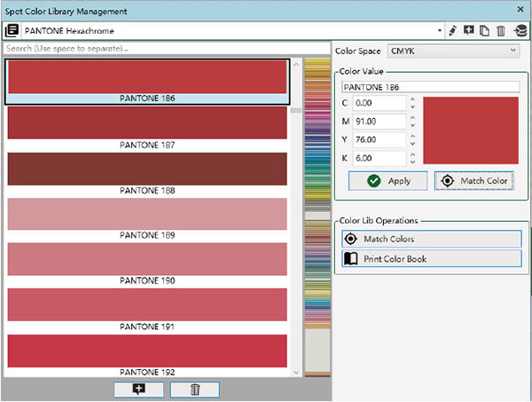The image size is (532, 402).
Task: Expand the Color Space CMYK dropdown
Action: (x=453, y=51)
